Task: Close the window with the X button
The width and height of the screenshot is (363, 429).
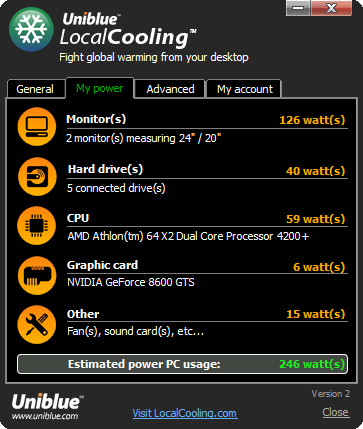Action: tap(331, 8)
